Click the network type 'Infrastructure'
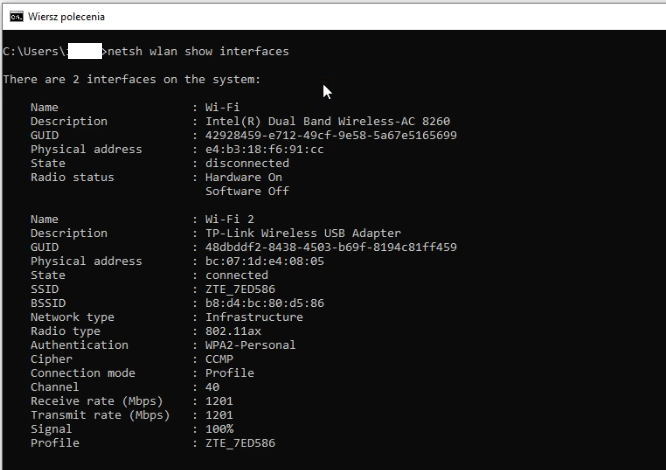666x470 pixels. click(x=254, y=317)
